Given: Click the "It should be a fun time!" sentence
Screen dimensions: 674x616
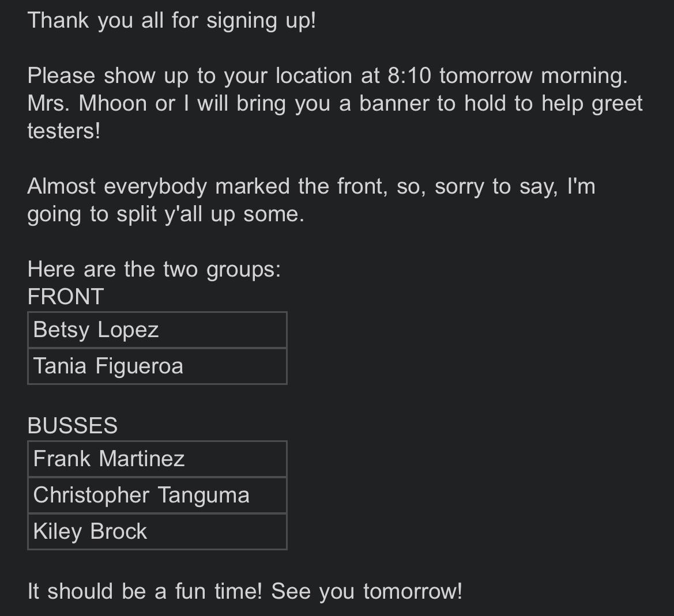Looking at the screenshot, I should pos(145,592).
